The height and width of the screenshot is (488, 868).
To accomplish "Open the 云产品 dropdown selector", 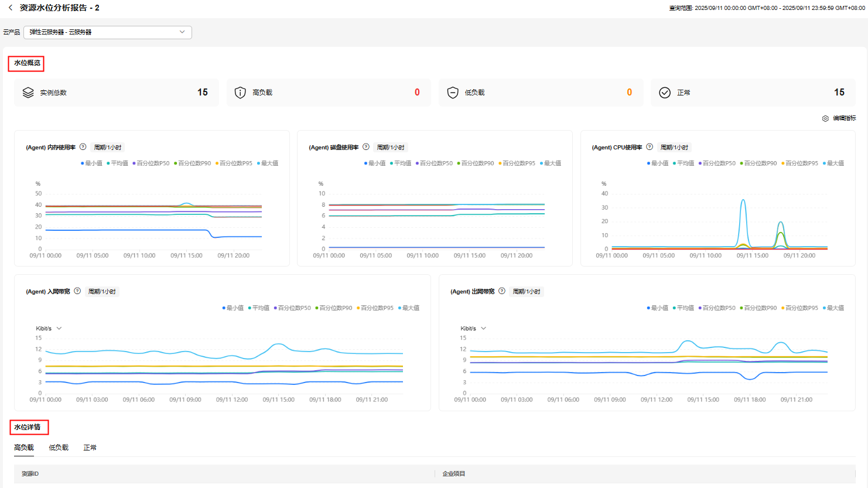I will click(x=108, y=32).
